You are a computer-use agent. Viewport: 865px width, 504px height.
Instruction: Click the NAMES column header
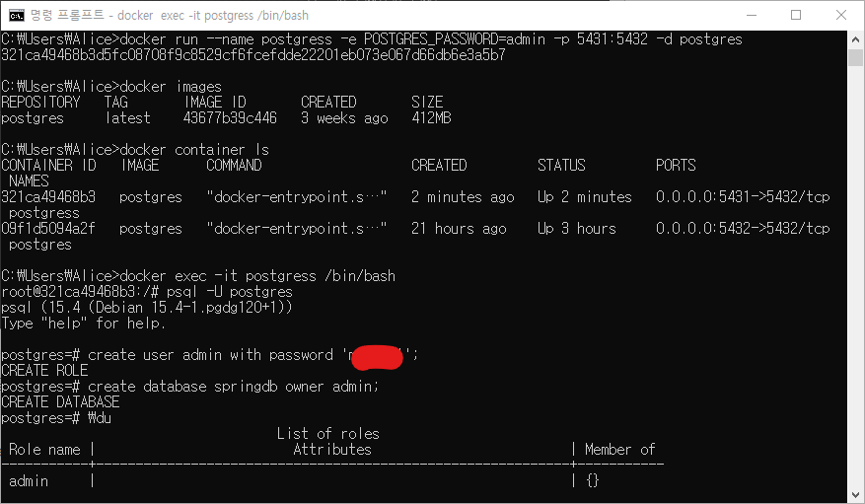coord(29,181)
